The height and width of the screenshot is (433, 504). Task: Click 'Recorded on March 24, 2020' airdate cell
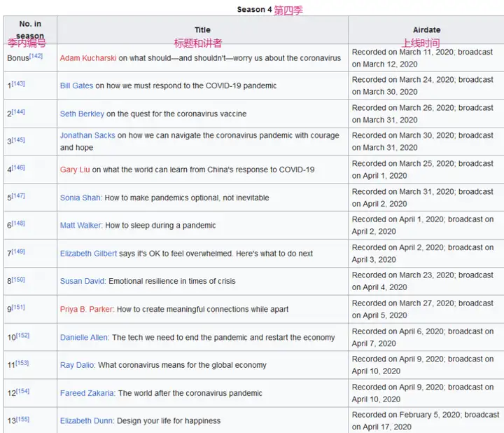click(426, 85)
